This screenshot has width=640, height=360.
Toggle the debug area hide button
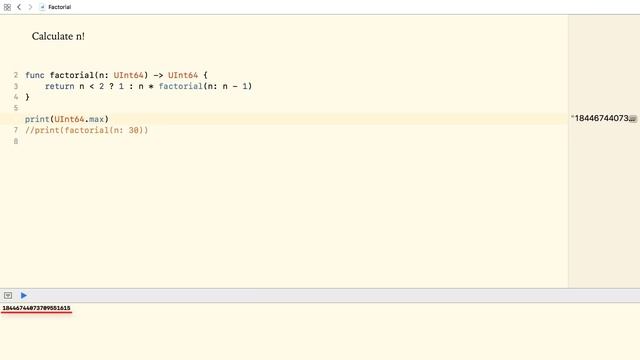pos(8,295)
